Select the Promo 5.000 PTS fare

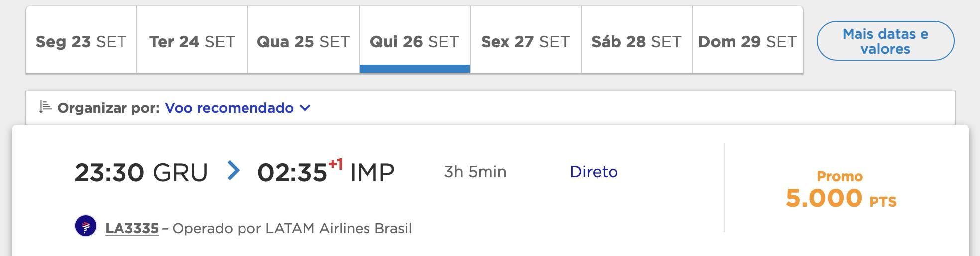[x=841, y=190]
